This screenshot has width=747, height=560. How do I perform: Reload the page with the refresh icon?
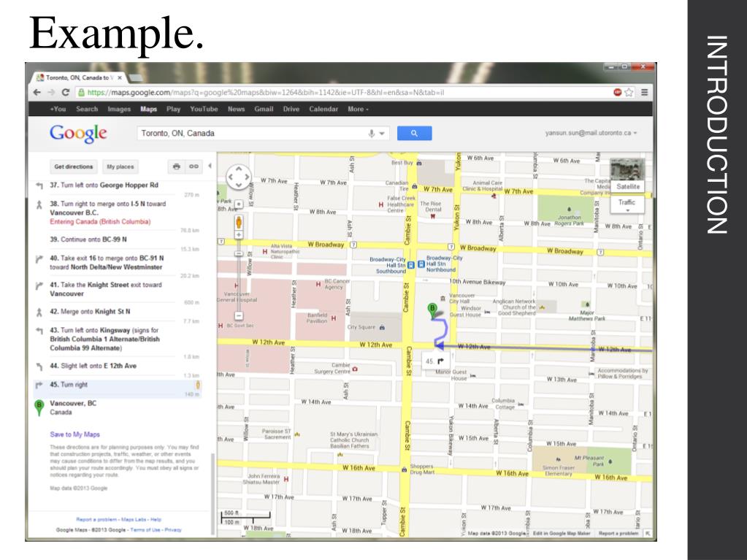[x=66, y=93]
